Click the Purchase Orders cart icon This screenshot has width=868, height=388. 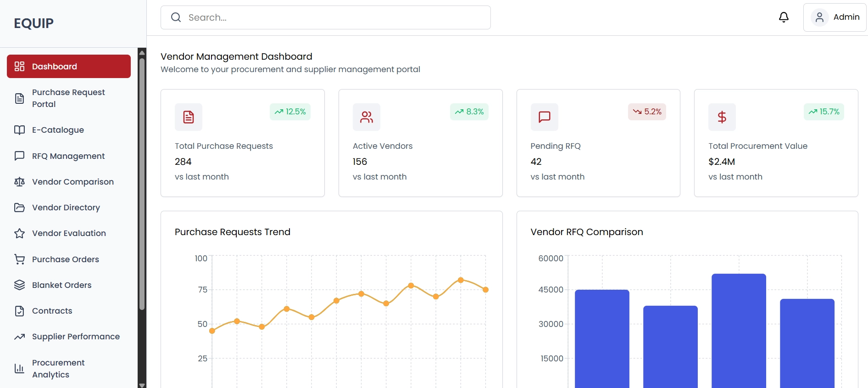[19, 259]
